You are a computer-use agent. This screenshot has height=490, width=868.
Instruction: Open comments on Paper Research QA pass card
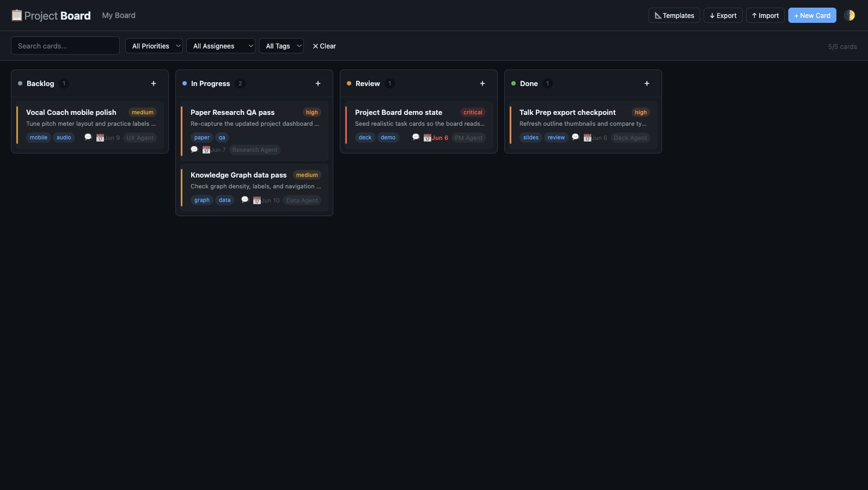[194, 149]
